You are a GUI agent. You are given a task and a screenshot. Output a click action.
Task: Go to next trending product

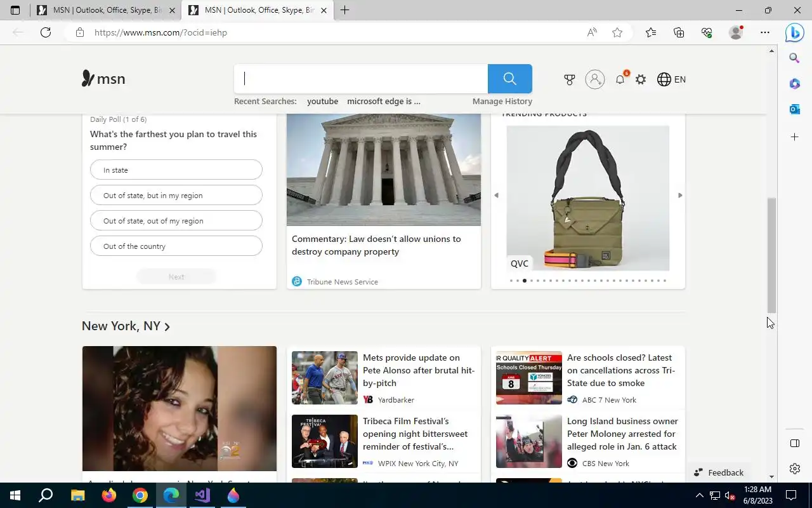coord(680,196)
